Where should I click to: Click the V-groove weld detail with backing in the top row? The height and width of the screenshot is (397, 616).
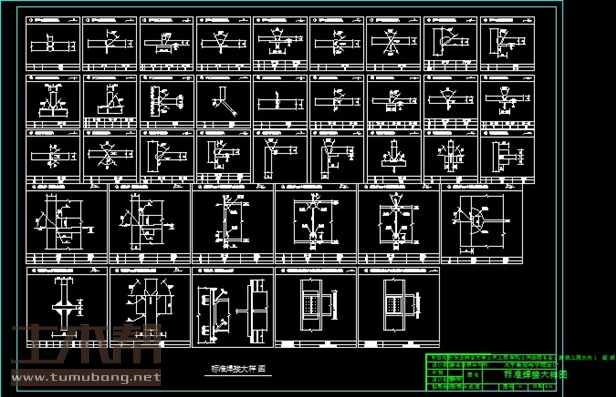tap(280, 44)
